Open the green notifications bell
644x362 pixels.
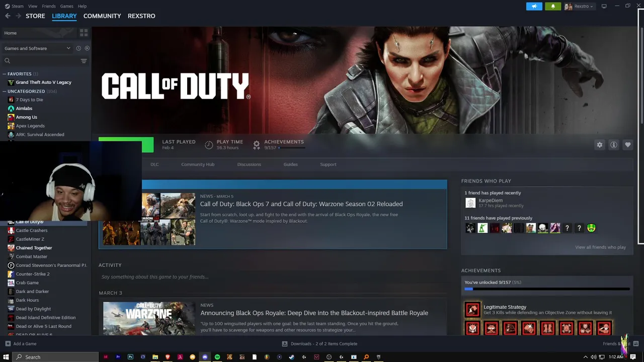point(553,6)
